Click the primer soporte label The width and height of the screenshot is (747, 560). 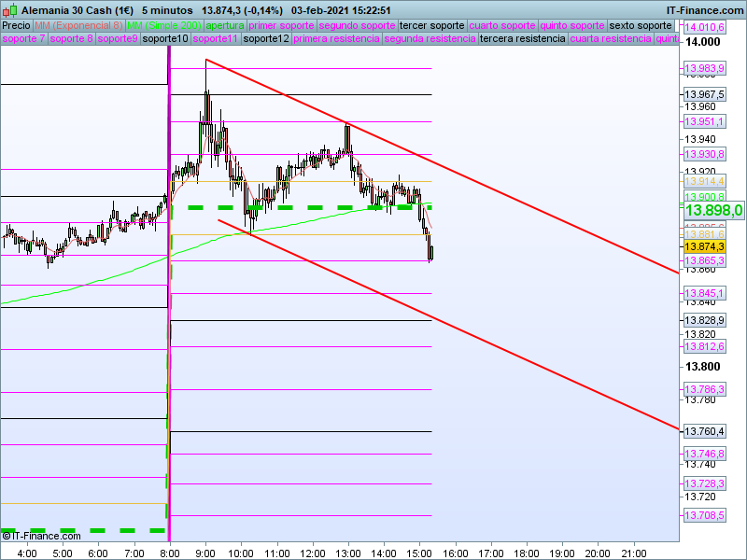pyautogui.click(x=283, y=25)
